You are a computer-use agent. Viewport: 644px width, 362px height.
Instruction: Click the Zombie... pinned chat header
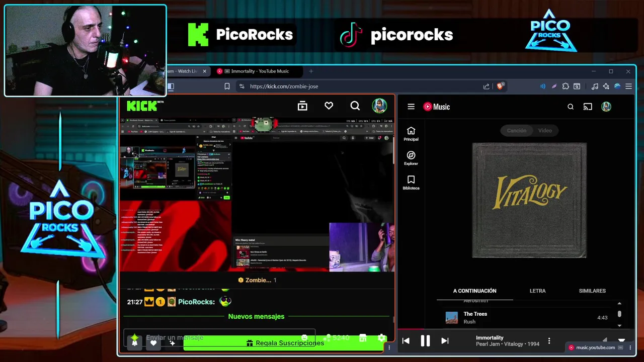click(257, 280)
